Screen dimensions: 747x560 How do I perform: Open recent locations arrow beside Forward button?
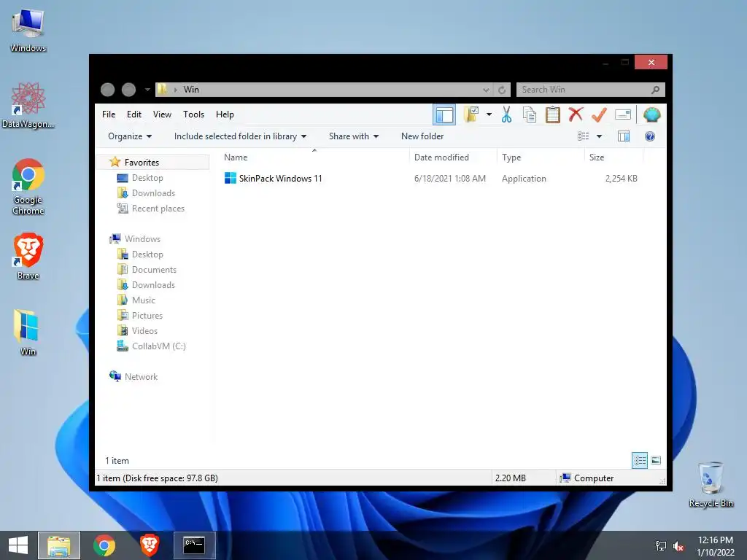coord(147,90)
